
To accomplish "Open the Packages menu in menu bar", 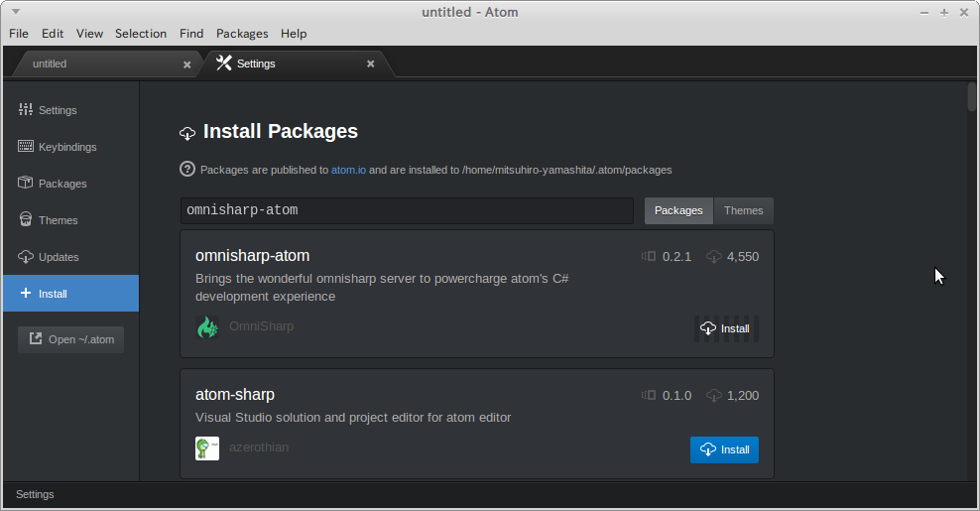I will click(x=242, y=34).
